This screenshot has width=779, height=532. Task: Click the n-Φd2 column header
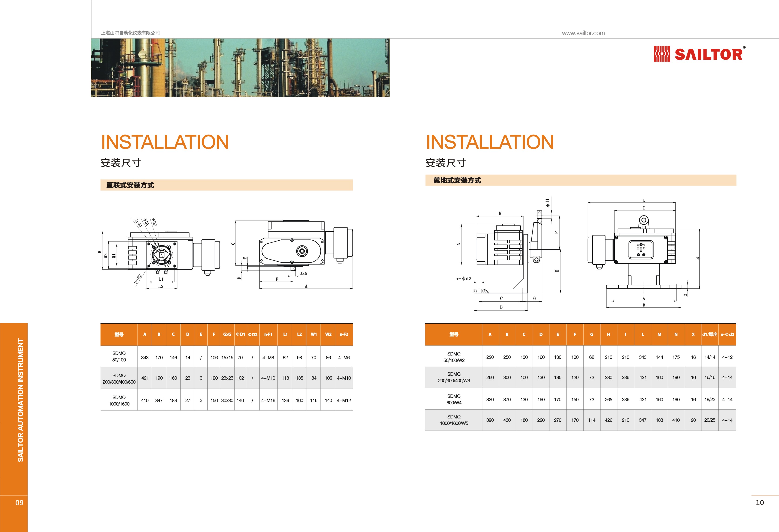727,335
